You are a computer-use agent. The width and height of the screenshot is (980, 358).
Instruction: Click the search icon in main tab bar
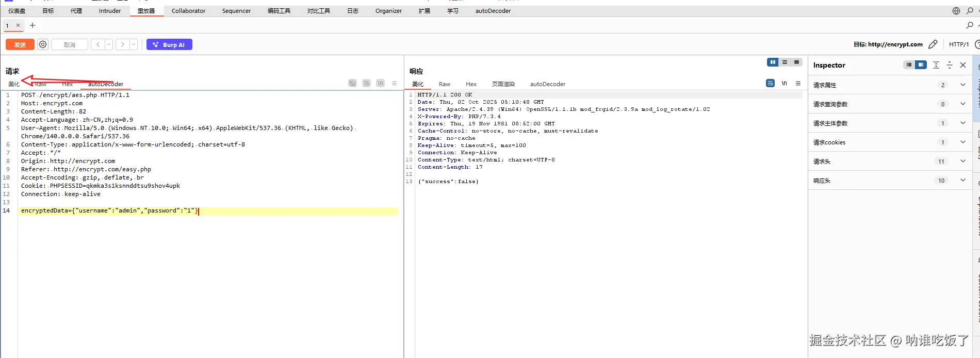tap(970, 11)
